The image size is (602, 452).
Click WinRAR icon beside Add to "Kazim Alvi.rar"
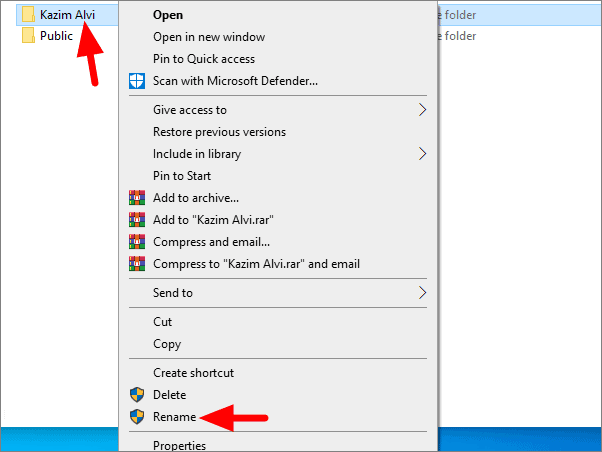click(x=137, y=220)
